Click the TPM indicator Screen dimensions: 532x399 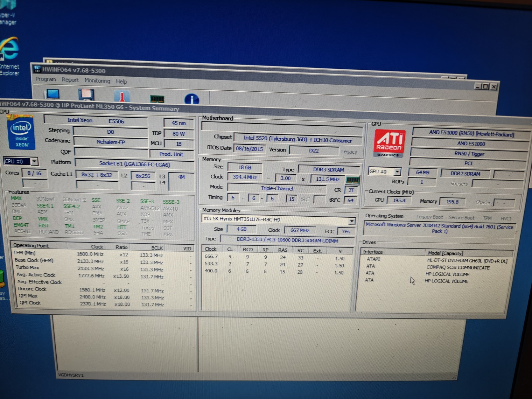pyautogui.click(x=487, y=218)
